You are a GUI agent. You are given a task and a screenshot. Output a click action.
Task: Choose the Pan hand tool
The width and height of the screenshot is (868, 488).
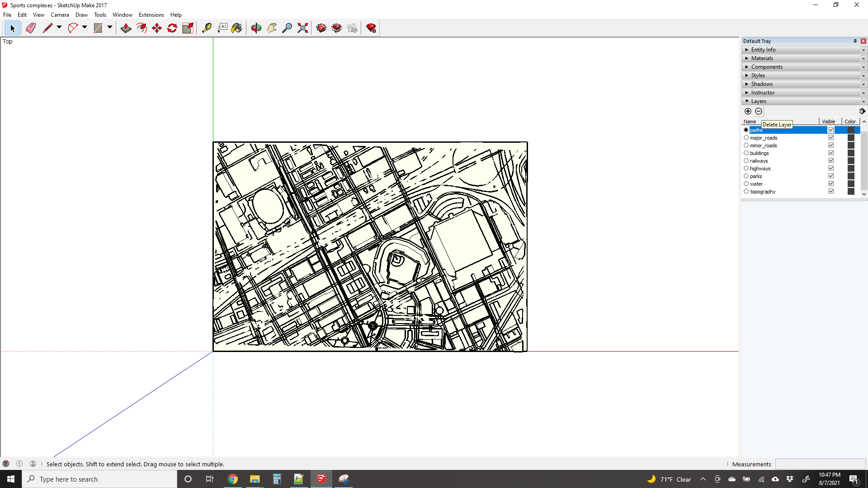272,28
